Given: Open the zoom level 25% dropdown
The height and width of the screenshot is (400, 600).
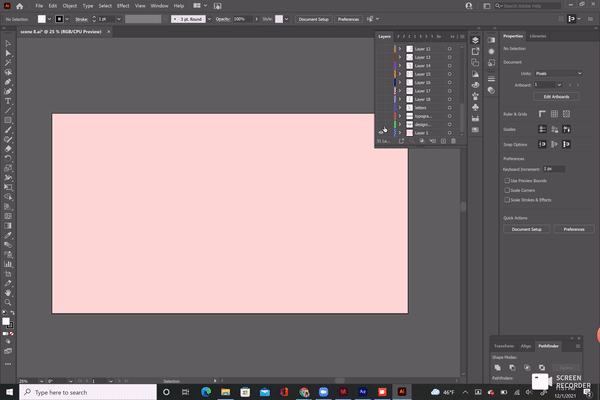Looking at the screenshot, I should click(41, 381).
